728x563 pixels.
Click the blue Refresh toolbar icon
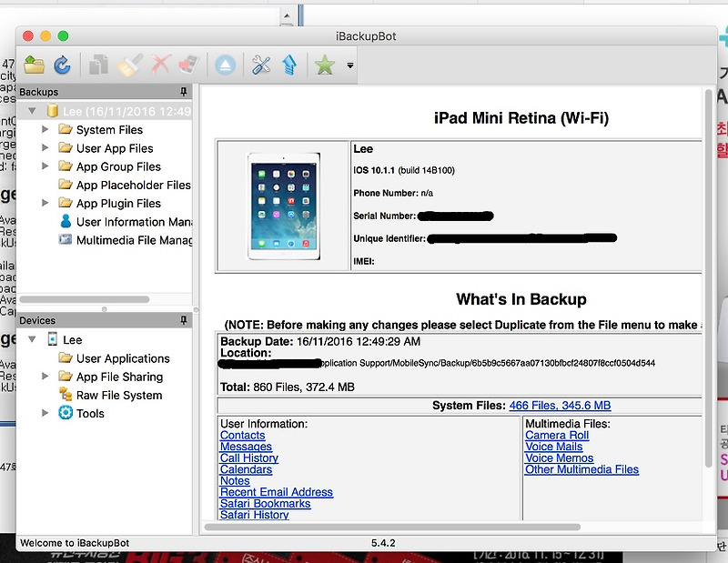click(62, 65)
